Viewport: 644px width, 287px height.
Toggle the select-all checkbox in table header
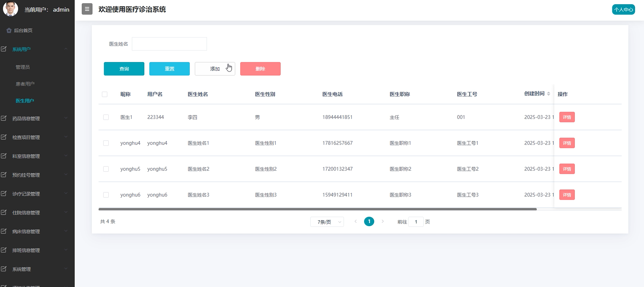click(104, 94)
